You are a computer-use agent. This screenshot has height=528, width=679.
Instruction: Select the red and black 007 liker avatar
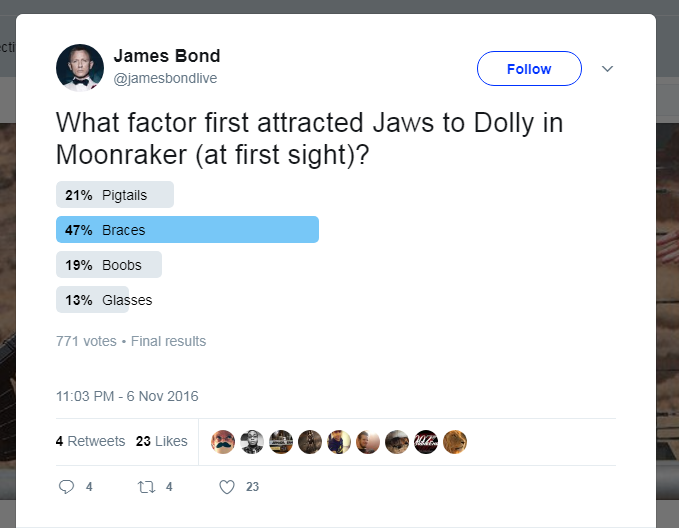tap(426, 442)
